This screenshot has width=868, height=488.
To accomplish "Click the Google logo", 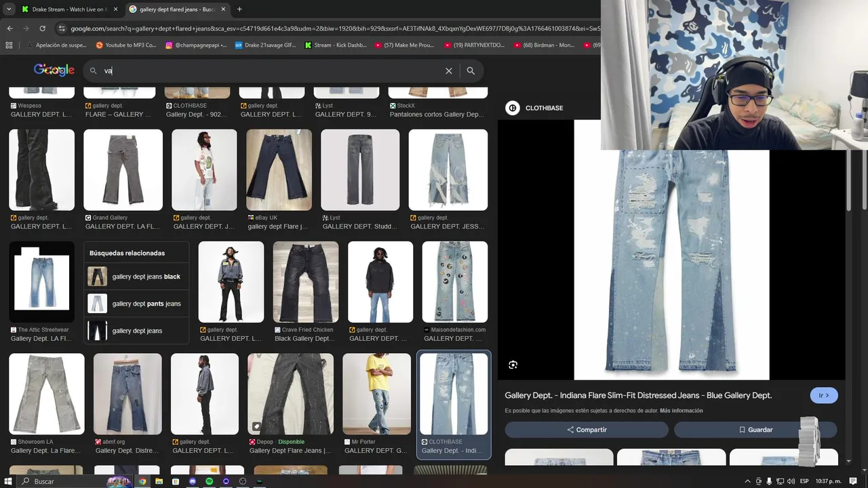I will pyautogui.click(x=54, y=70).
